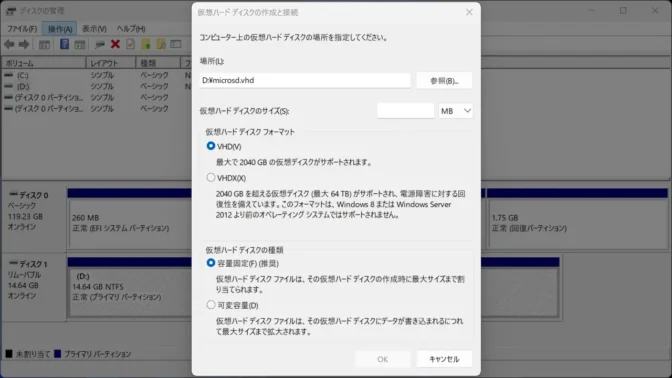Image resolution: width=672 pixels, height=378 pixels.
Task: Click ベーシック in the (D:) row
Action: click(x=154, y=86)
